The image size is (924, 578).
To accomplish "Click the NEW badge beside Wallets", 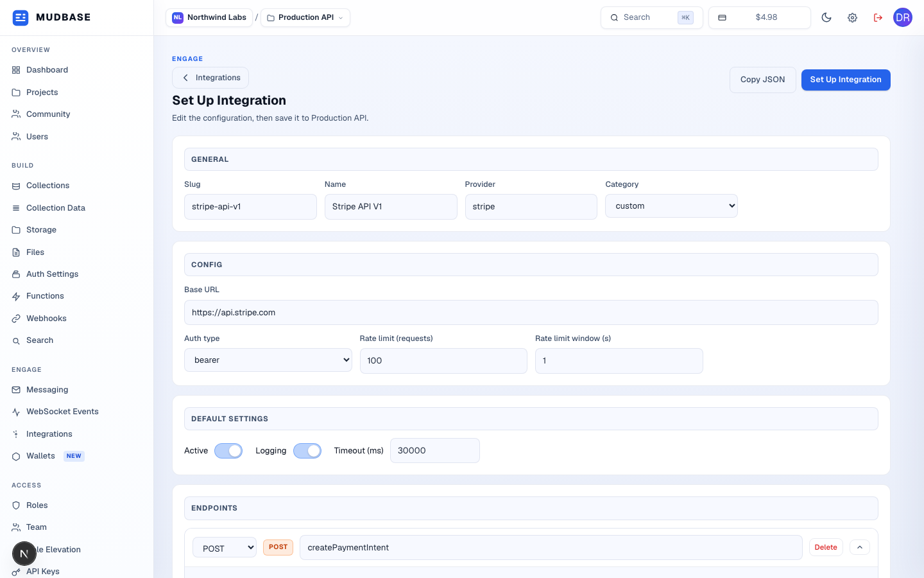I will (x=74, y=456).
